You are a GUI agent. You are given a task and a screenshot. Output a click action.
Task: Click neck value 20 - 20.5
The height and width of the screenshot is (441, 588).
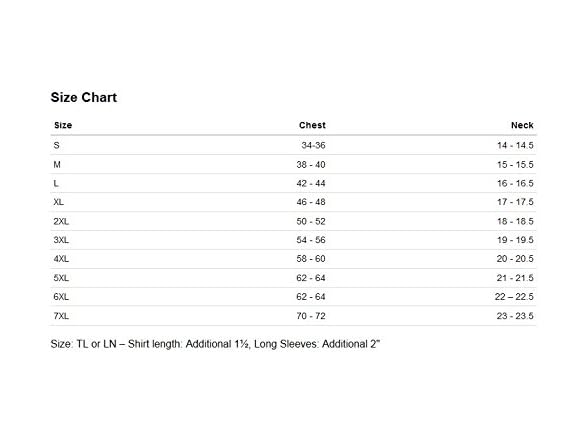[515, 259]
